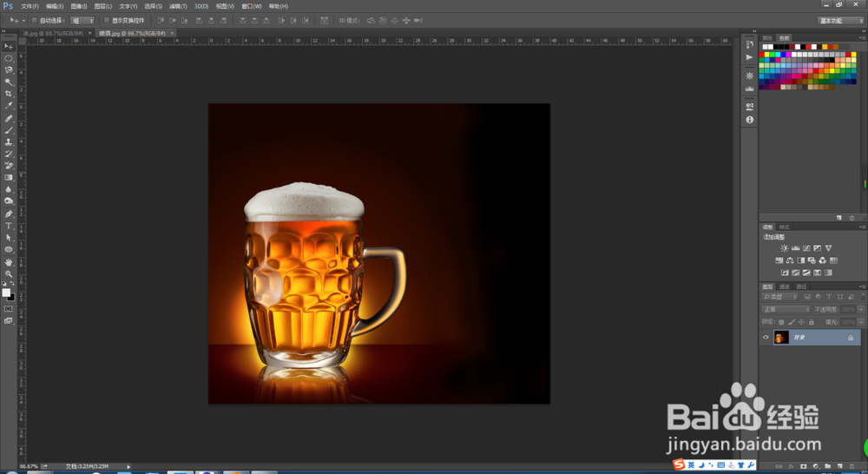The image size is (868, 474).
Task: Switch to the 样式 styles tab
Action: coord(785,227)
